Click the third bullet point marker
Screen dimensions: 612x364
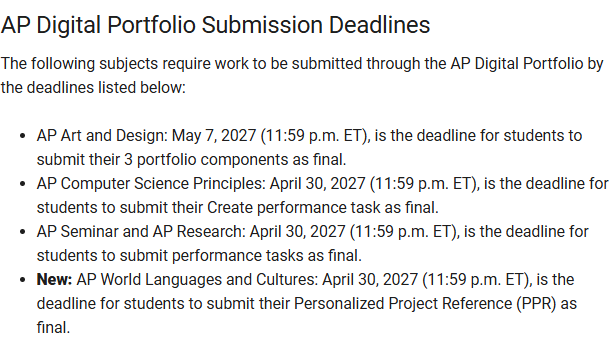(x=23, y=232)
